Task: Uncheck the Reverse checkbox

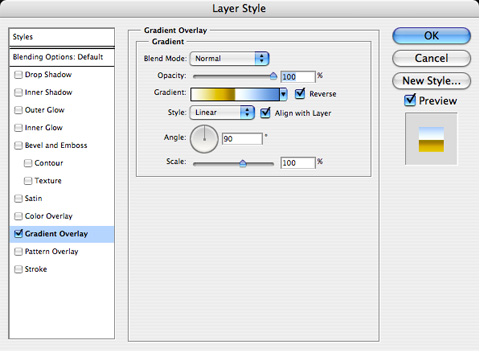Action: point(300,93)
